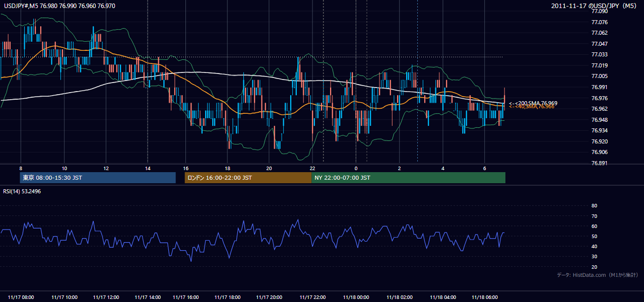644x302 pixels.
Task: Click the 76.991 price axis label
Action: coord(600,87)
